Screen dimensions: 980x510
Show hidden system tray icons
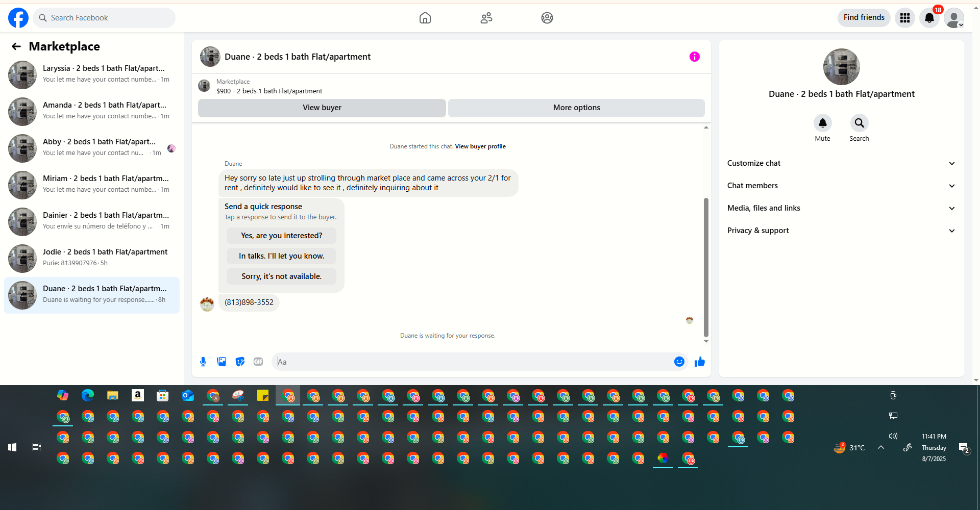pos(881,447)
